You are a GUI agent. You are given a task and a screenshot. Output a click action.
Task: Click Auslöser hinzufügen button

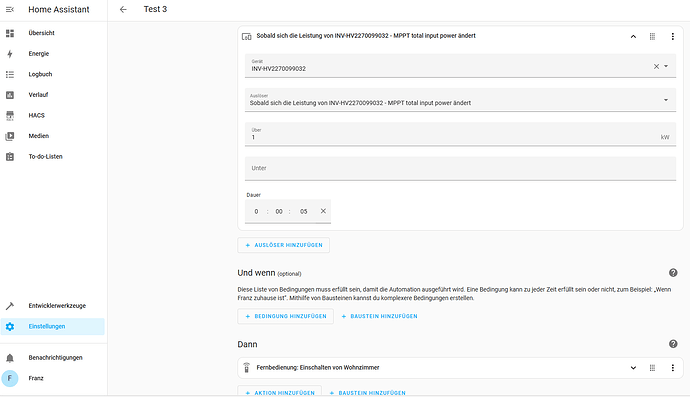284,245
